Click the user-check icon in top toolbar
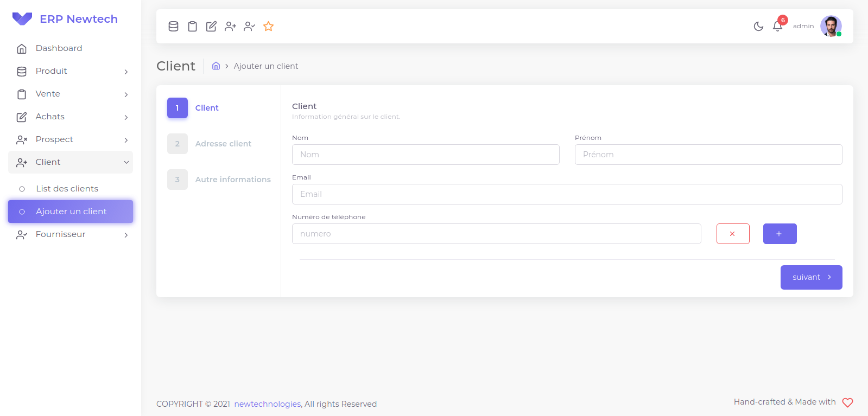The image size is (868, 416). pos(249,26)
